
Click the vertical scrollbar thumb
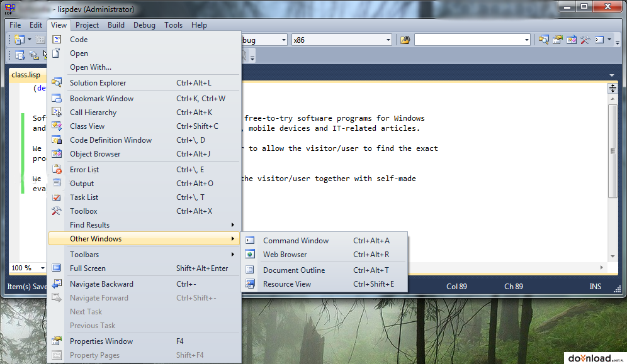(x=612, y=151)
